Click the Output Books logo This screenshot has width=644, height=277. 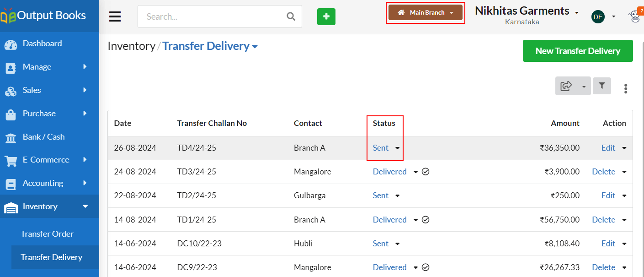[x=43, y=16]
